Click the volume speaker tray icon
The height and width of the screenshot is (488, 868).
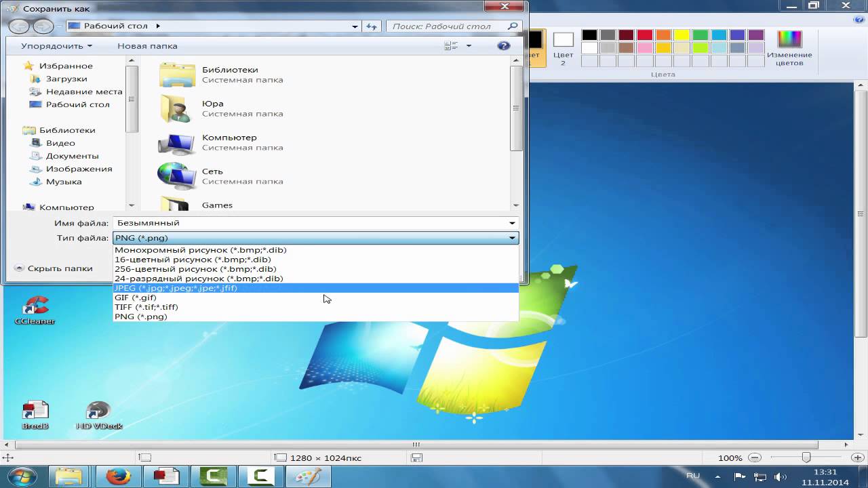pos(780,476)
